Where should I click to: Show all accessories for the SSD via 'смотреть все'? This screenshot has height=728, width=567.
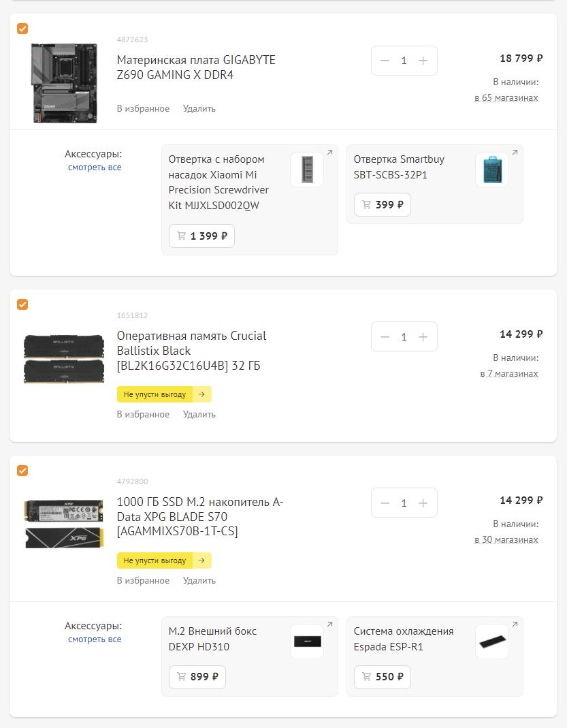tap(95, 639)
